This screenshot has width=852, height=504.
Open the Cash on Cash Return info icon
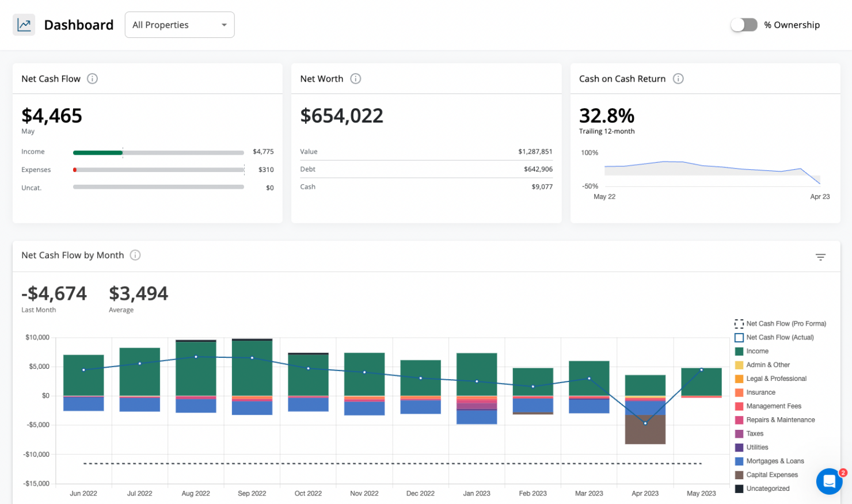[x=678, y=79]
